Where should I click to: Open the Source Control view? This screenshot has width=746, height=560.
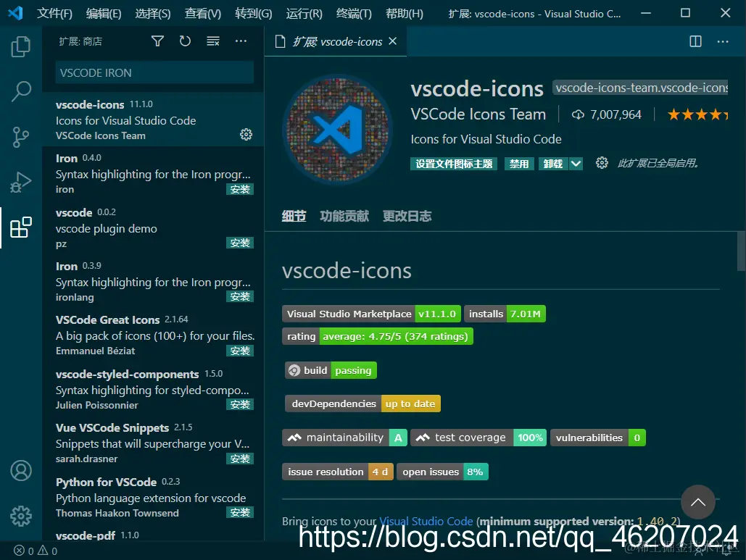(x=21, y=137)
